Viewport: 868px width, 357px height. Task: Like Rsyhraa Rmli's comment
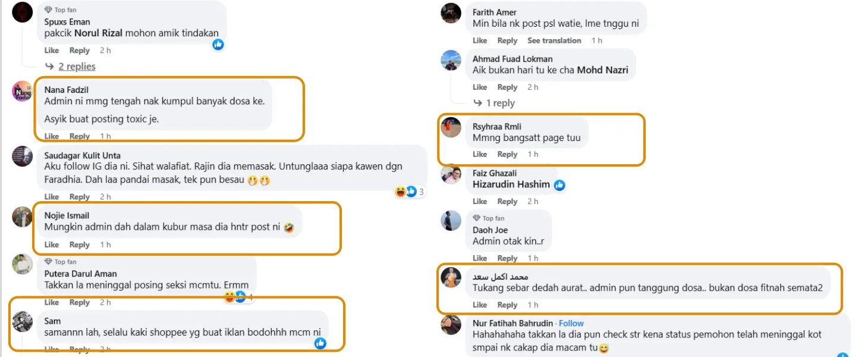480,154
